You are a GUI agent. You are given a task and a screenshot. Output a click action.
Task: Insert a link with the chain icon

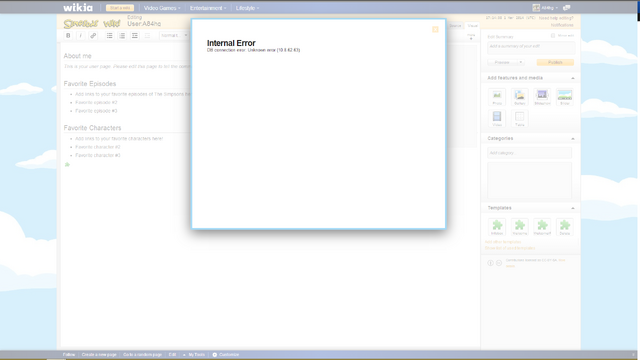click(x=93, y=36)
